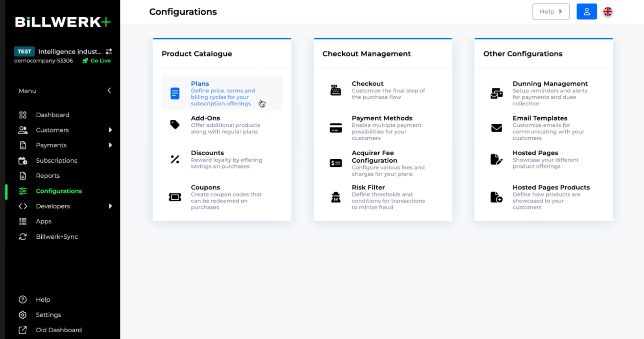Click the Email Templates envelope icon

(x=497, y=128)
